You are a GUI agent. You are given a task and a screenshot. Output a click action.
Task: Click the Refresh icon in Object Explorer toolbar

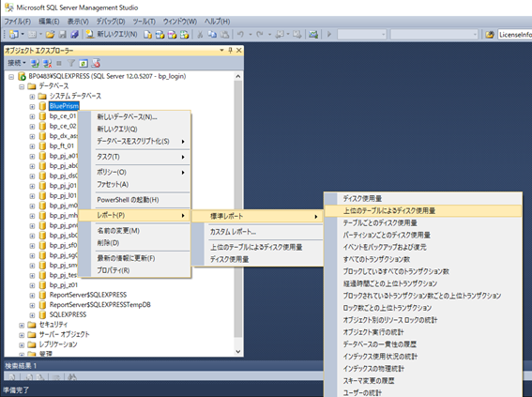(84, 63)
